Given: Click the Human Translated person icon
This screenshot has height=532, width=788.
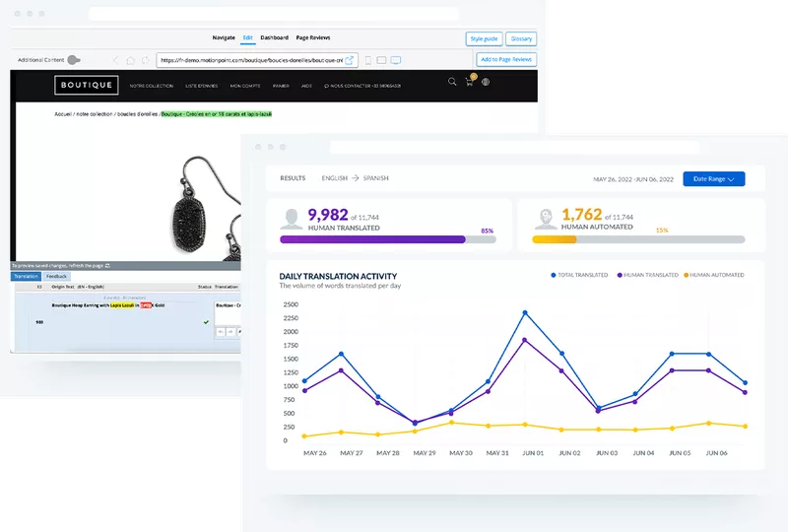Looking at the screenshot, I should [x=292, y=220].
